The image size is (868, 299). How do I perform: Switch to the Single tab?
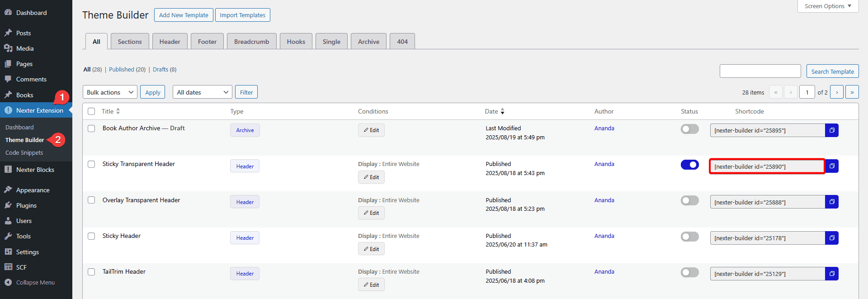331,42
